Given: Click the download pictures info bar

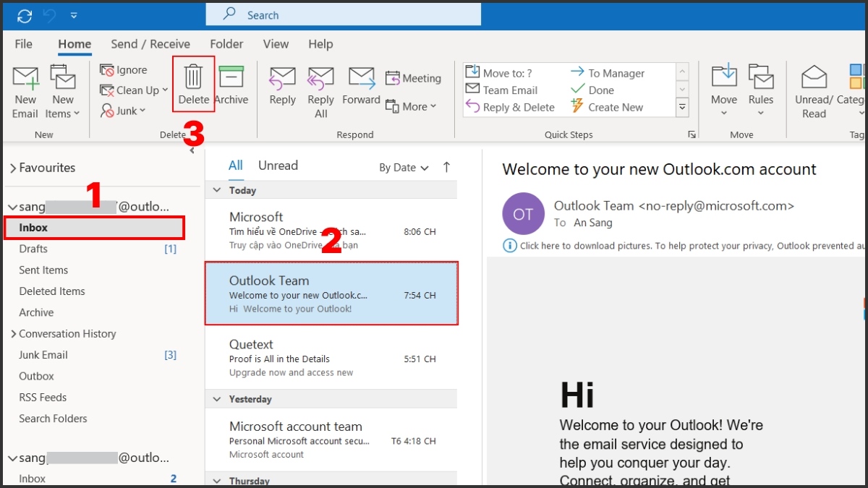Looking at the screenshot, I should click(x=685, y=246).
